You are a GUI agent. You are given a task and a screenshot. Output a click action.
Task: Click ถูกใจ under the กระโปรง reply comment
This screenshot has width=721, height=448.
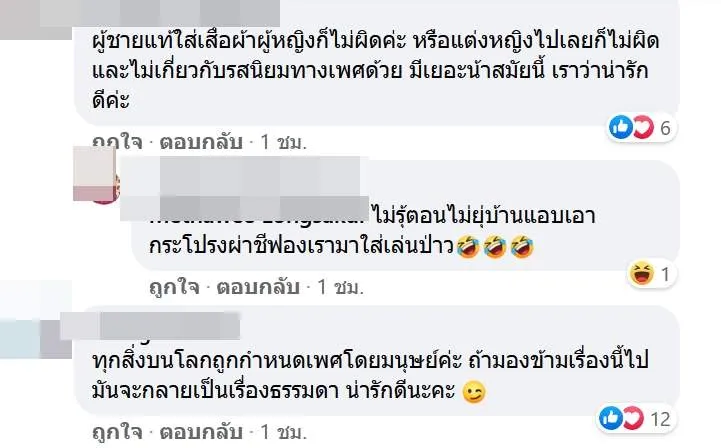(174, 287)
